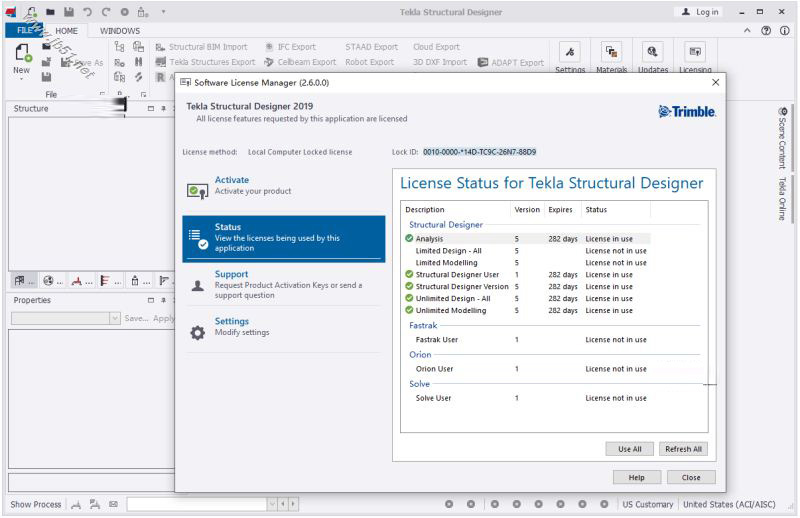Viewport: 800px width, 518px height.
Task: Click the envelope icon in status bar
Action: pos(113,504)
